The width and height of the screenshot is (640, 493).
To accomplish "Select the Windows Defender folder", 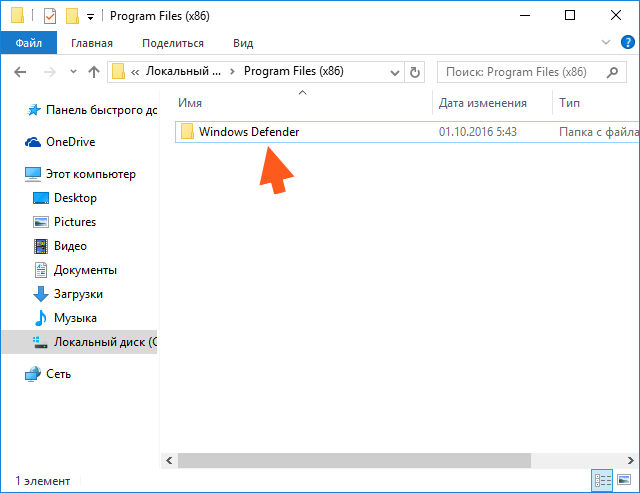I will click(x=248, y=132).
